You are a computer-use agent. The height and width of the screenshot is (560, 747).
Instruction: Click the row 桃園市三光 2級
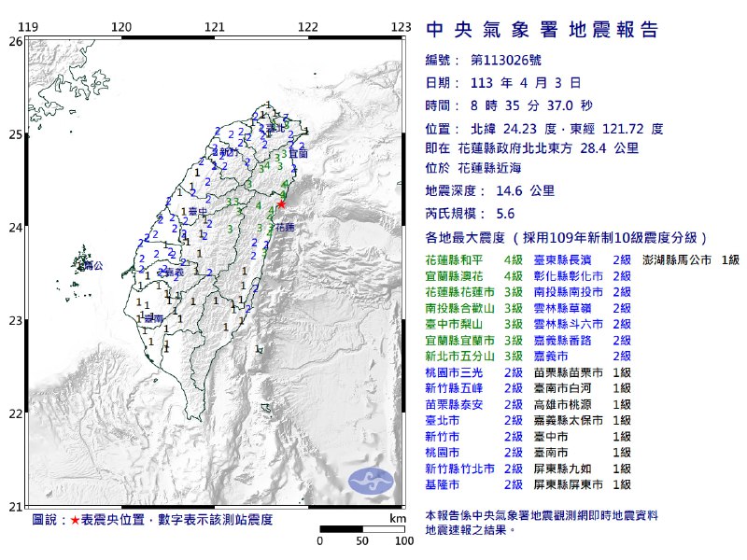point(474,372)
